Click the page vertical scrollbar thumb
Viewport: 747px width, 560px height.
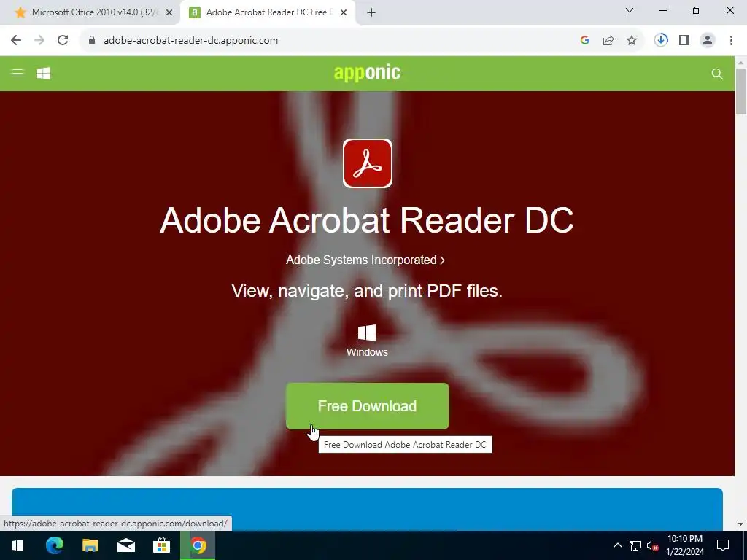click(x=740, y=91)
